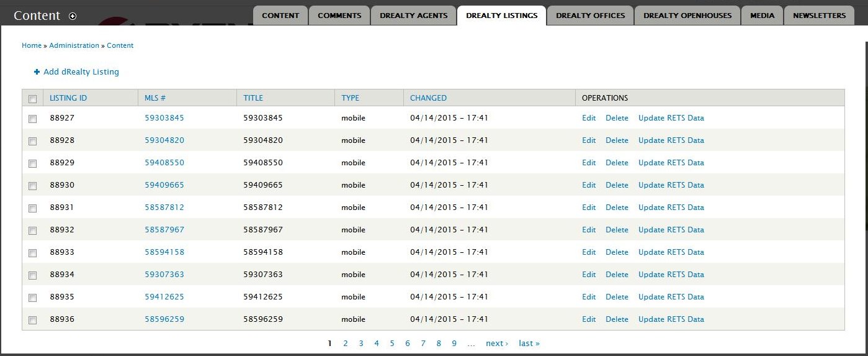
Task: Click Add dRealty Listing link
Action: point(81,72)
